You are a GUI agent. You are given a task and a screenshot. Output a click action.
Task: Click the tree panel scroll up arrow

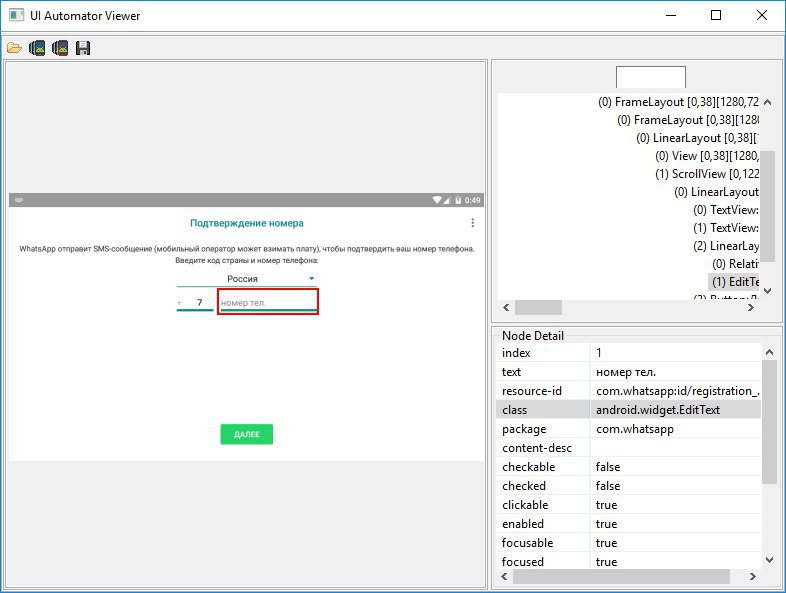pyautogui.click(x=767, y=102)
